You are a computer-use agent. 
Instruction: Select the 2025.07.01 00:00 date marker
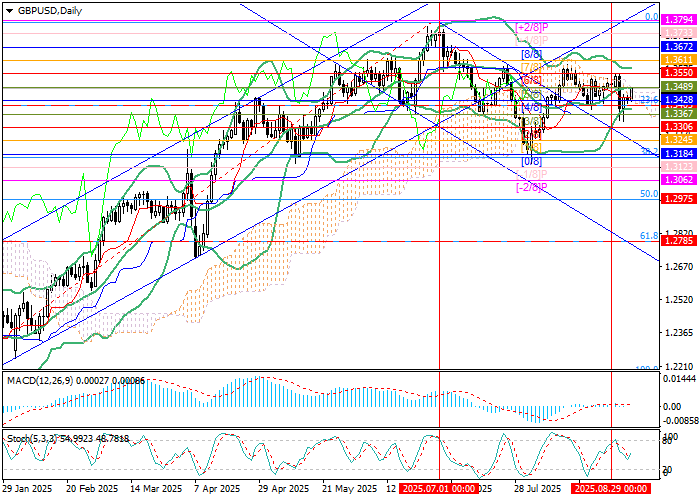[x=438, y=488]
